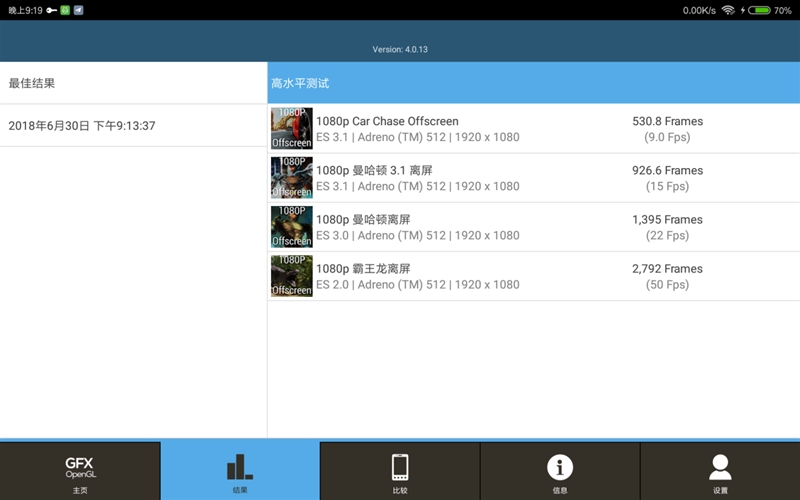800x500 pixels.
Task: Tap the 2,792 Frames score
Action: [667, 268]
